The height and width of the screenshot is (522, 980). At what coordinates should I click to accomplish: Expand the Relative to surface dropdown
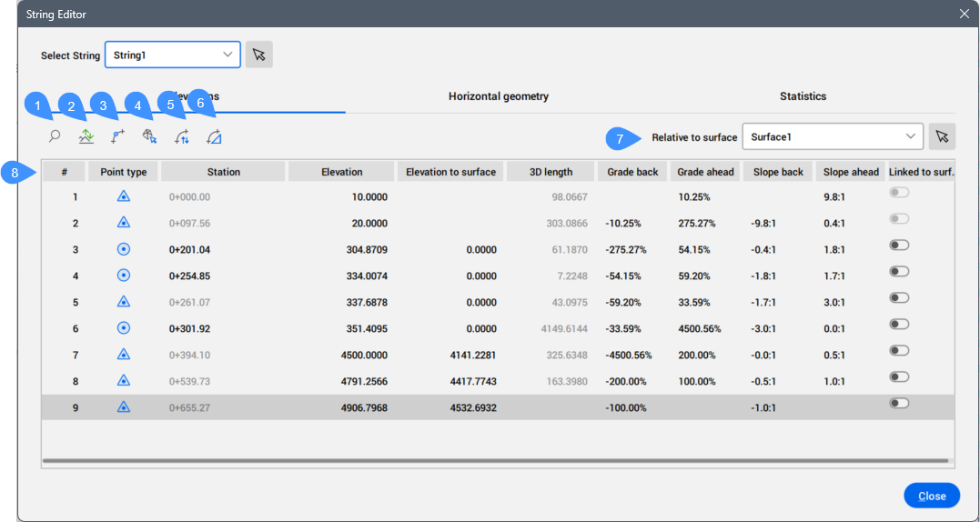pos(833,136)
